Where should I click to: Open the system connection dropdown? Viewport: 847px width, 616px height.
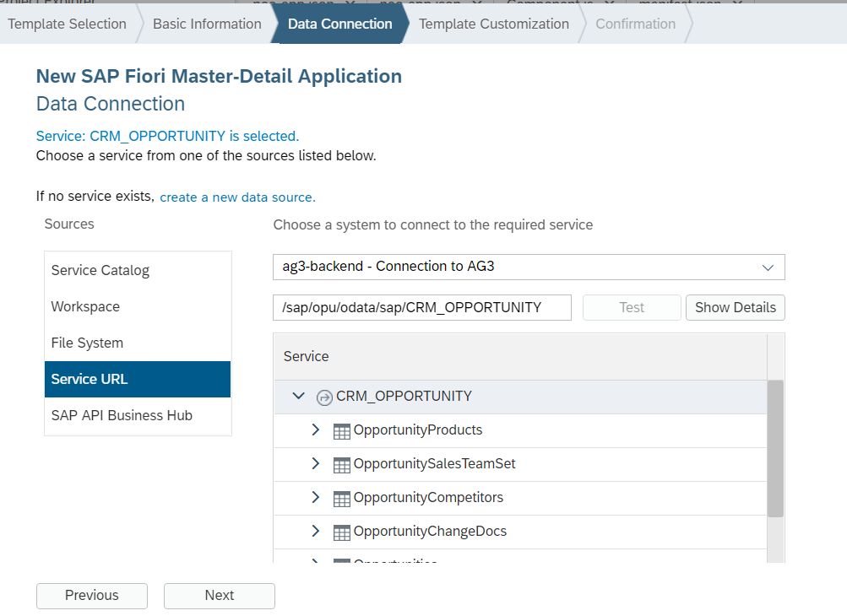pyautogui.click(x=768, y=267)
